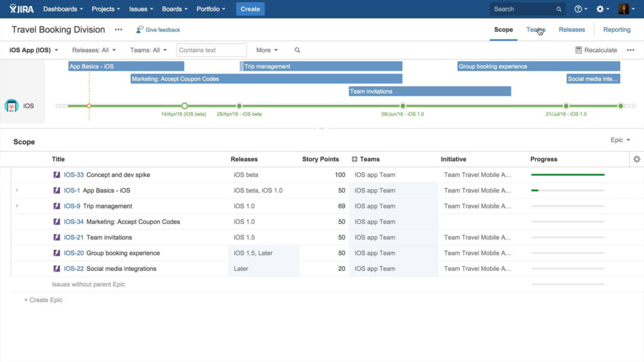Open the Epic hierarchy level dropdown
The width and height of the screenshot is (644, 362).
click(620, 140)
